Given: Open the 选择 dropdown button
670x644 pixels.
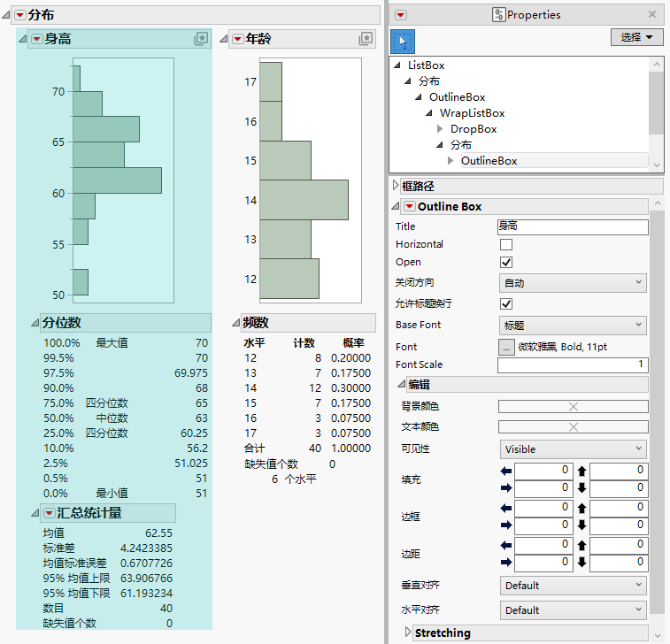Looking at the screenshot, I should [636, 37].
